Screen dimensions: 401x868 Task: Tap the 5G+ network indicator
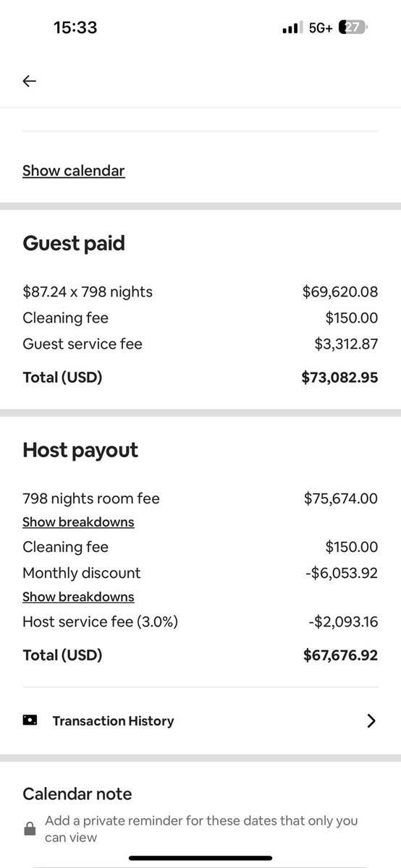(321, 28)
